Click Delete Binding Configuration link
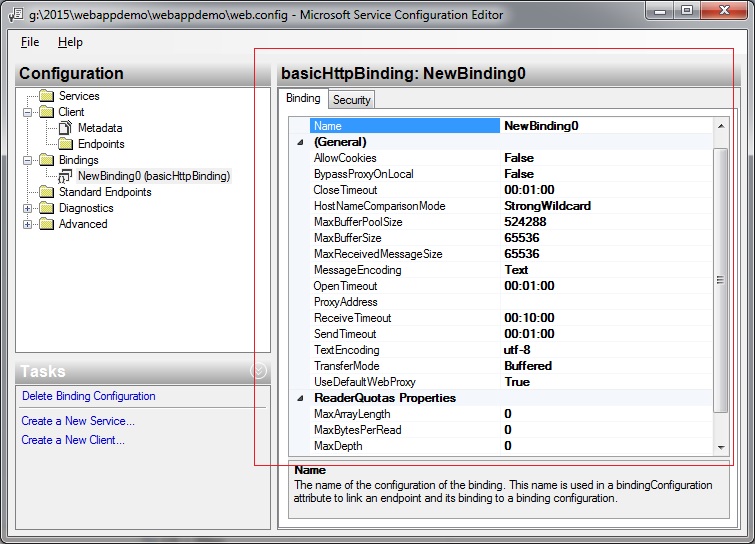The height and width of the screenshot is (544, 755). 89,396
